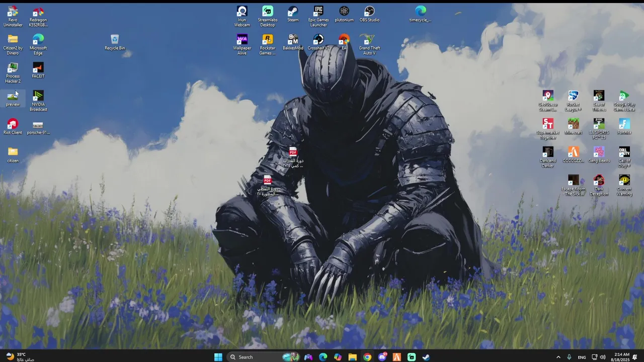
Task: Open volume speaker tray icon
Action: 603,357
